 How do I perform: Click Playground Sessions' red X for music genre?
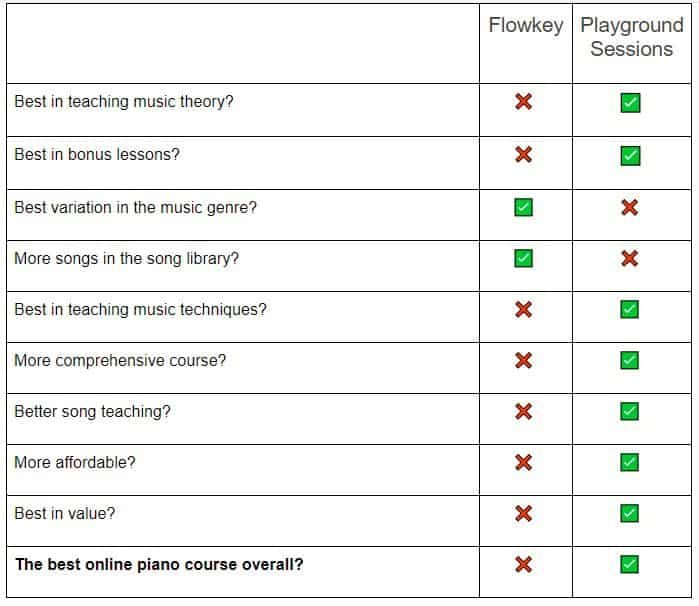629,208
